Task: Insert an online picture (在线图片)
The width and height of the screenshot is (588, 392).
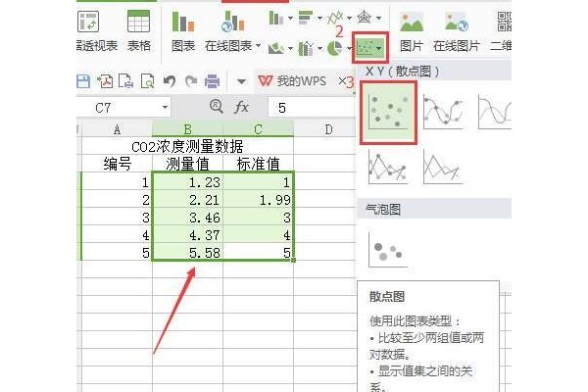Action: pyautogui.click(x=457, y=30)
